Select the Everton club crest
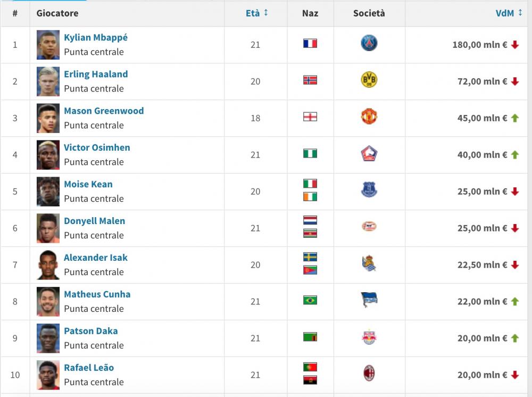Screen dimensions: 532x397 click(x=369, y=189)
